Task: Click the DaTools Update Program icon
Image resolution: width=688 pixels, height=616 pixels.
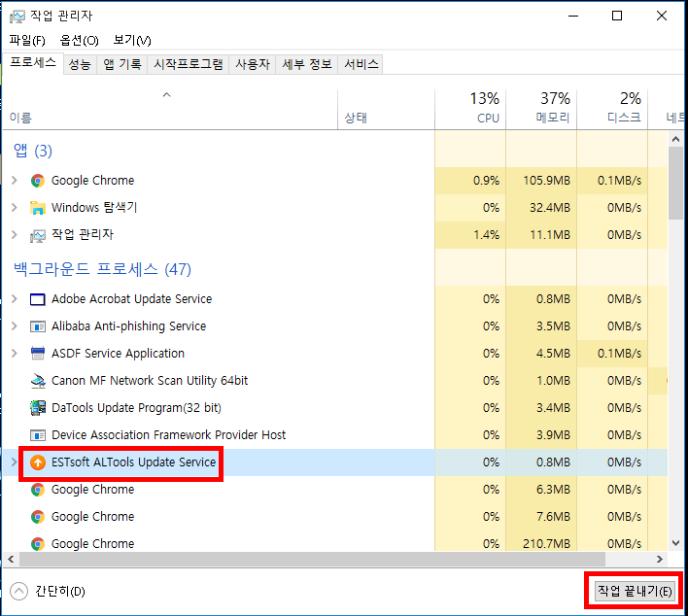Action: pyautogui.click(x=38, y=408)
